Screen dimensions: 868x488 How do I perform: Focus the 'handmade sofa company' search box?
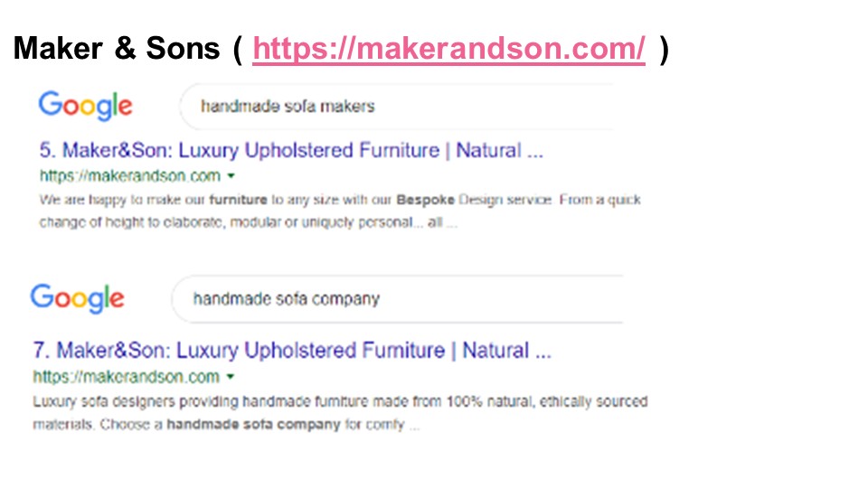pos(398,299)
